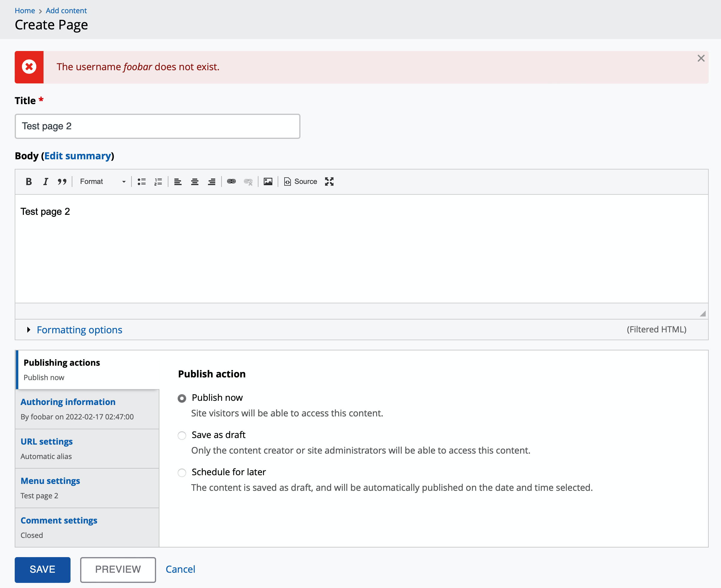This screenshot has width=721, height=588.
Task: Choose Save as draft
Action: pos(182,436)
